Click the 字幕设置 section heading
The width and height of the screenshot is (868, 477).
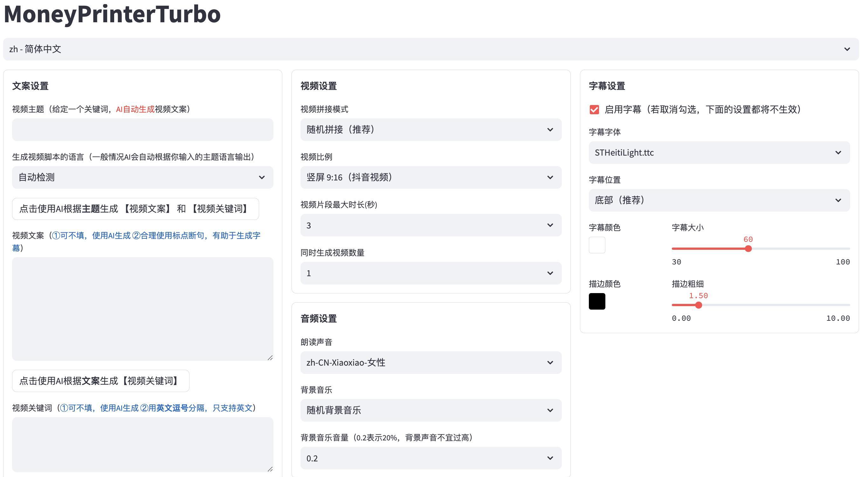(x=607, y=86)
